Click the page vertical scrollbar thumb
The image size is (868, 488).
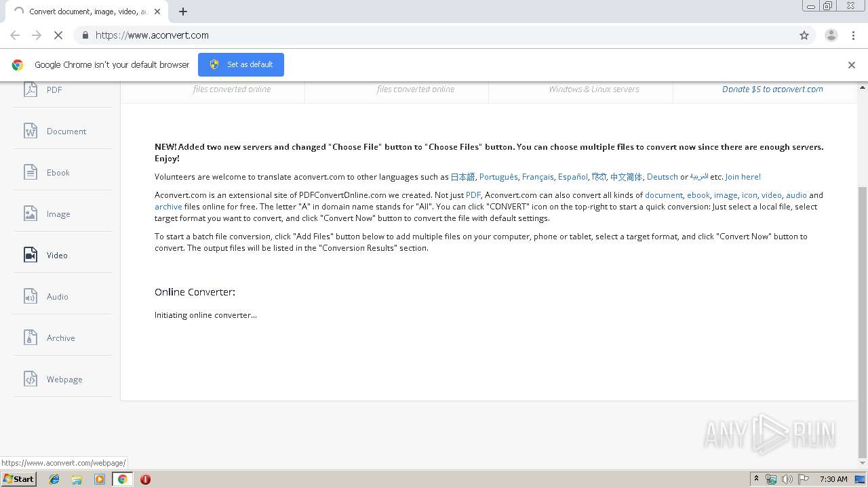pos(863,322)
